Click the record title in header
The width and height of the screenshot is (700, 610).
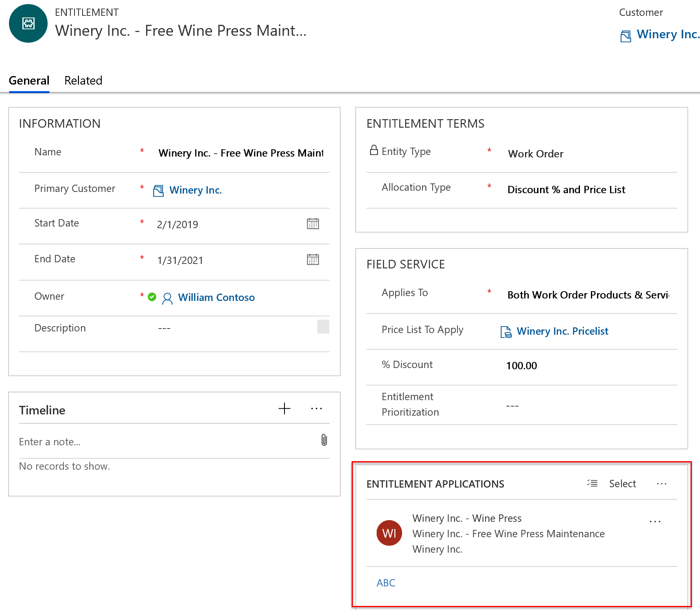181,30
